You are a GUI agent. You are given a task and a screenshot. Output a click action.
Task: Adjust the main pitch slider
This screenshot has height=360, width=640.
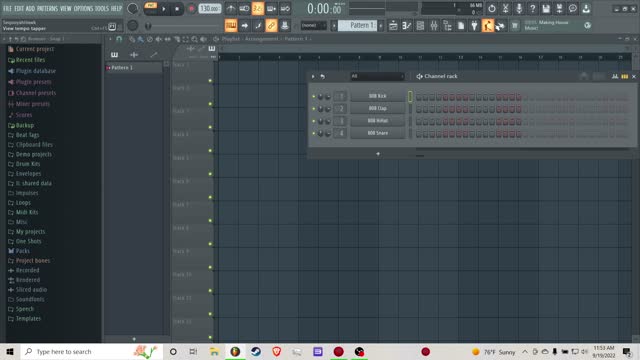tap(133, 25)
